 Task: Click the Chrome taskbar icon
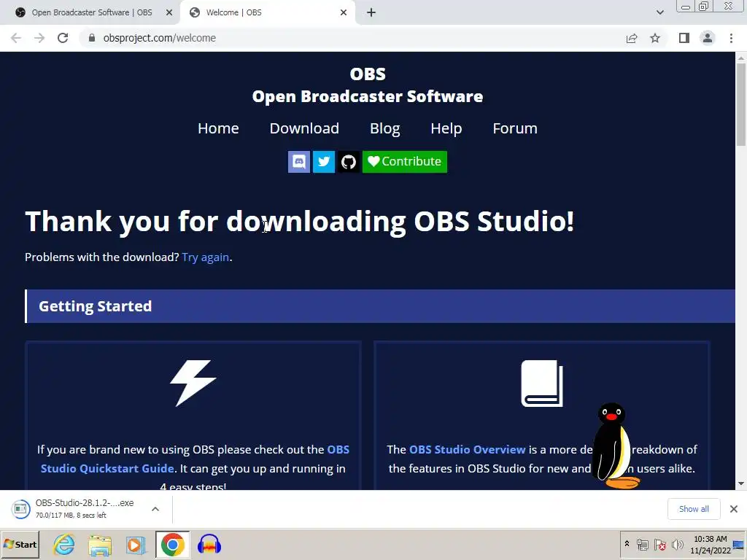(x=172, y=545)
